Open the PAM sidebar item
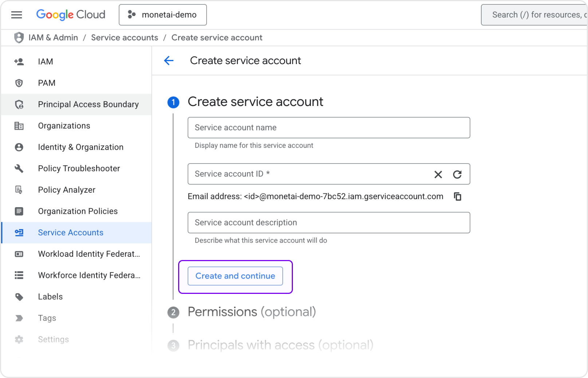588x378 pixels. pyautogui.click(x=77, y=83)
